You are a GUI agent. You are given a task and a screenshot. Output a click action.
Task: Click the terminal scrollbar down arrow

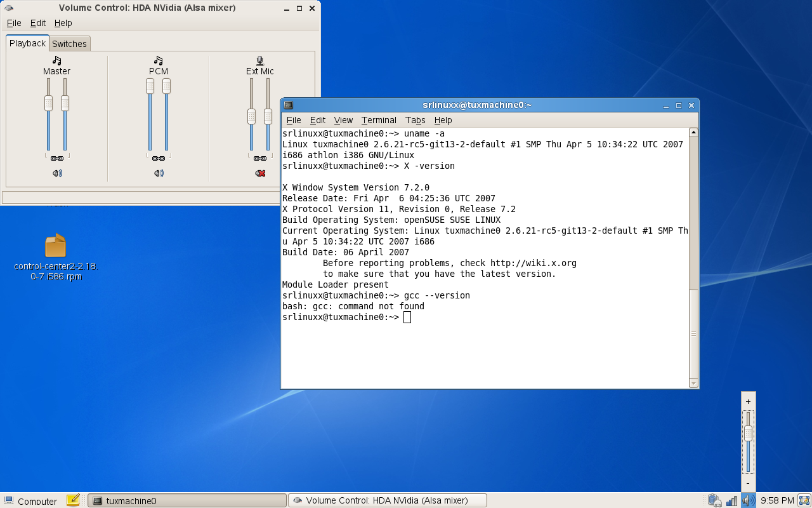(x=693, y=383)
